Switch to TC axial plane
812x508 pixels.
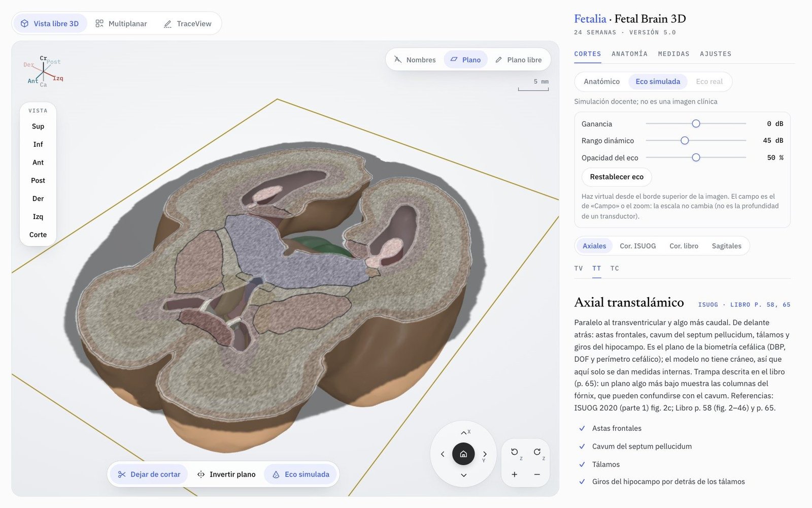[x=615, y=268]
